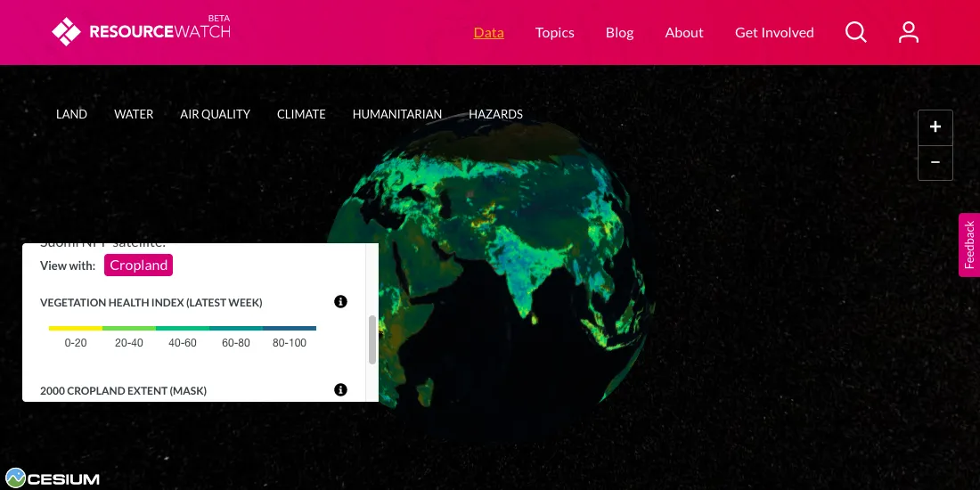980x490 pixels.
Task: Select the HAZARDS category tab
Action: [495, 114]
